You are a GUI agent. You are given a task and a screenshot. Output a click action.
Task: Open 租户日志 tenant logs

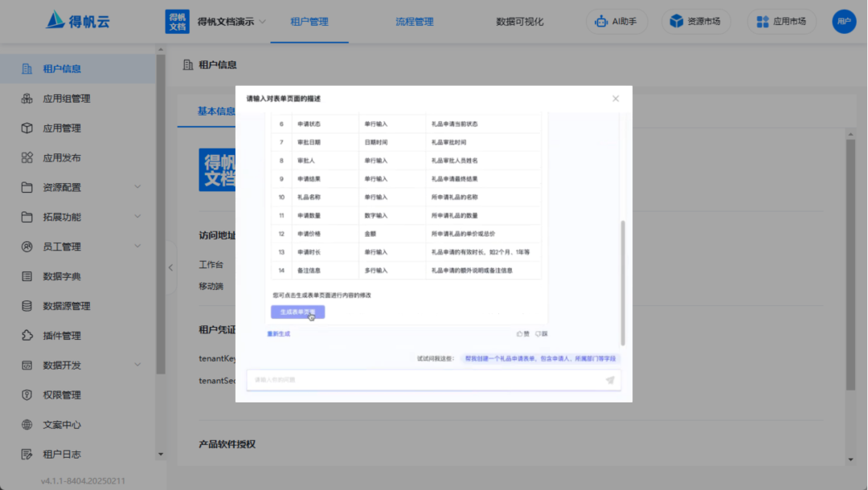[61, 454]
